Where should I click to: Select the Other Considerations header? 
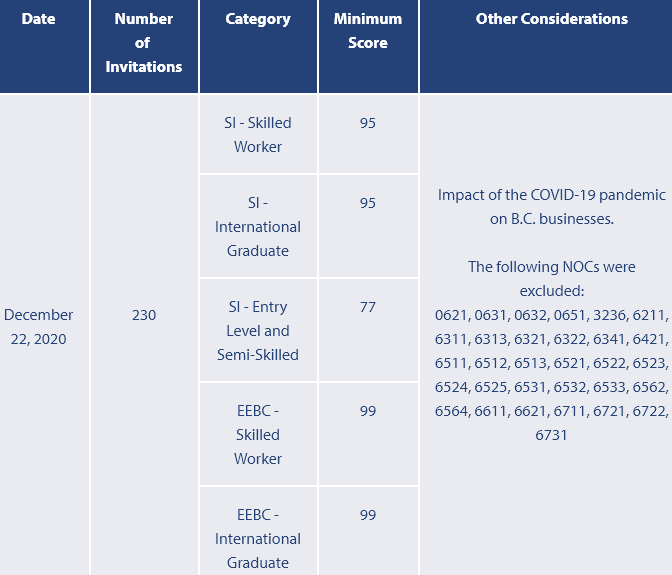click(552, 19)
